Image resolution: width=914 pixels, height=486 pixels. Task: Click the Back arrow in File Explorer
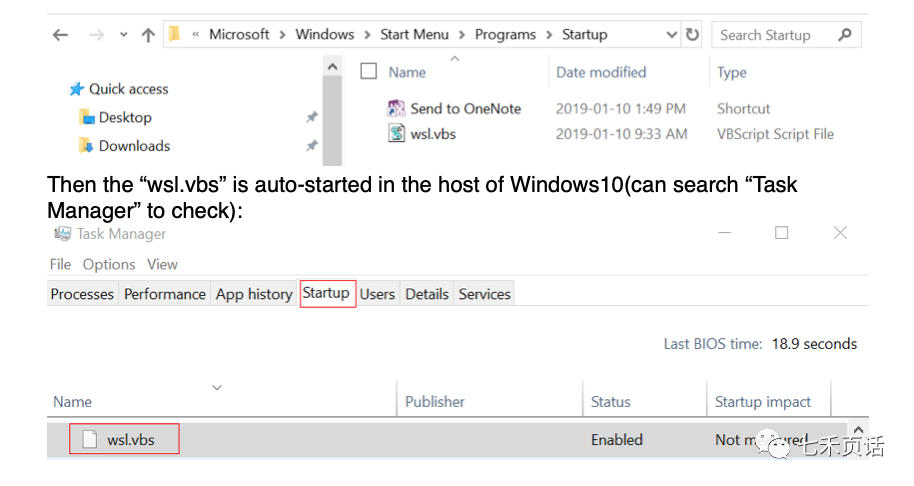(60, 35)
